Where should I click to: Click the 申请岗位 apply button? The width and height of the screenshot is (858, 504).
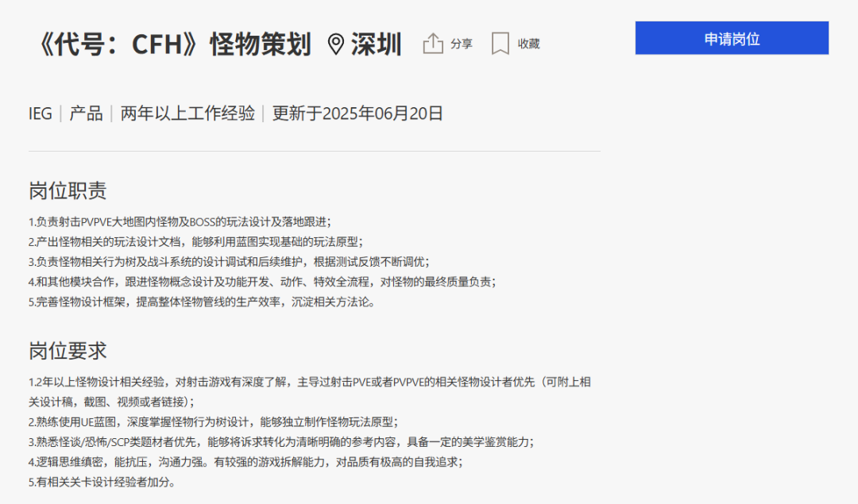731,37
